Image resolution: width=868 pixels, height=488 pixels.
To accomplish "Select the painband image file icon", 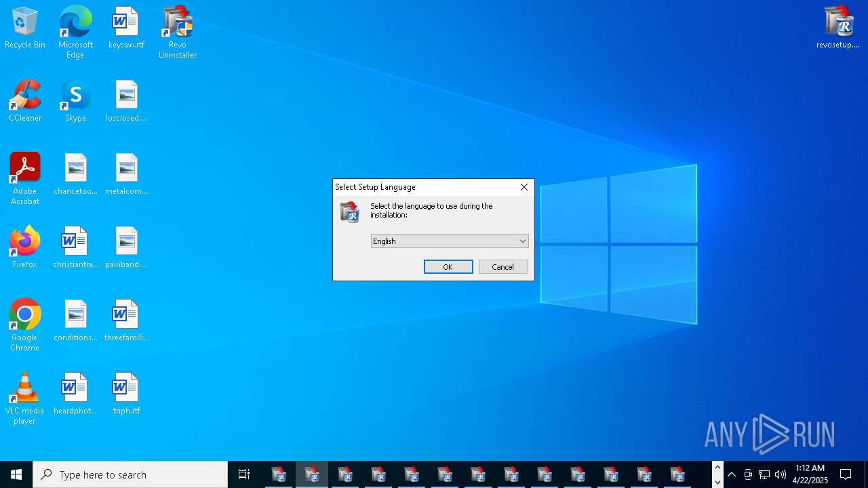I will pos(126,248).
